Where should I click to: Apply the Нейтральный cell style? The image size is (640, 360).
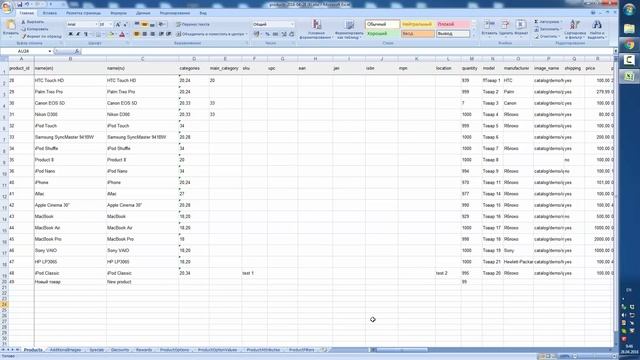417,24
